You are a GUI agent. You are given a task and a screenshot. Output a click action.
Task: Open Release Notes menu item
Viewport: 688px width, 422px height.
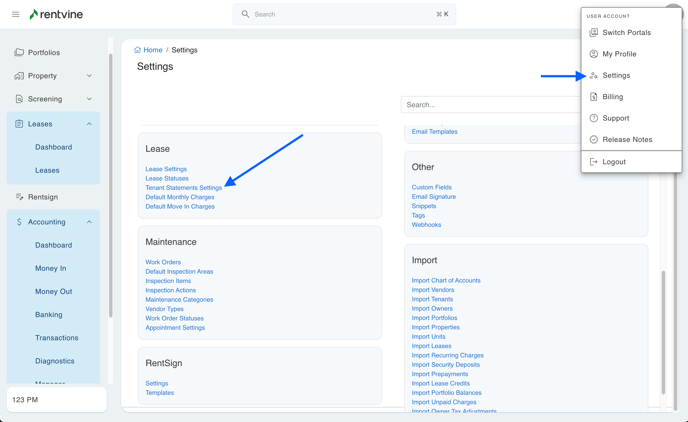(x=627, y=140)
